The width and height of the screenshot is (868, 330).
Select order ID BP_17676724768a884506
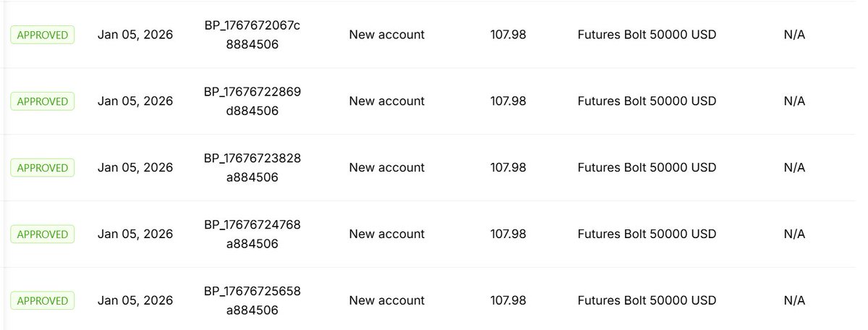[252, 234]
